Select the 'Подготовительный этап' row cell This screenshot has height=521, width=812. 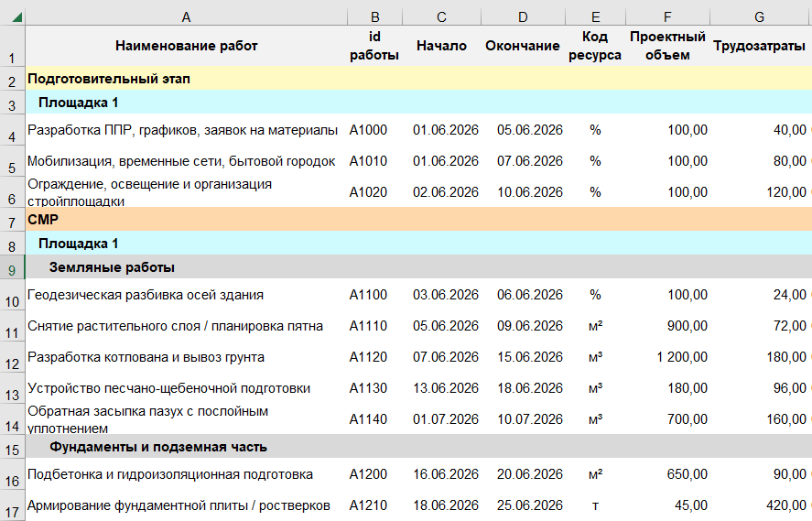[x=187, y=78]
